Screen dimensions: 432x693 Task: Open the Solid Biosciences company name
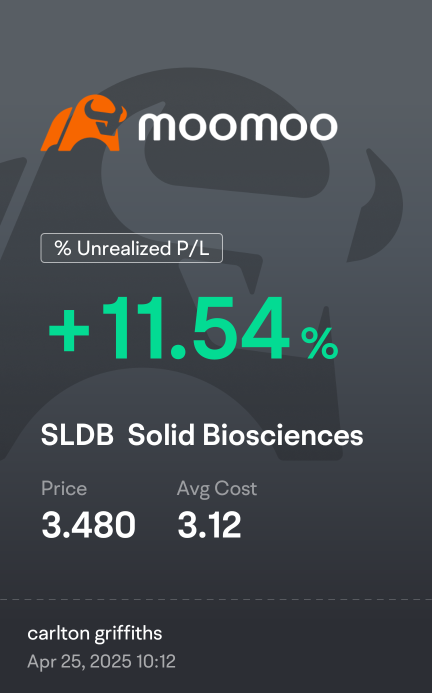[x=245, y=435]
